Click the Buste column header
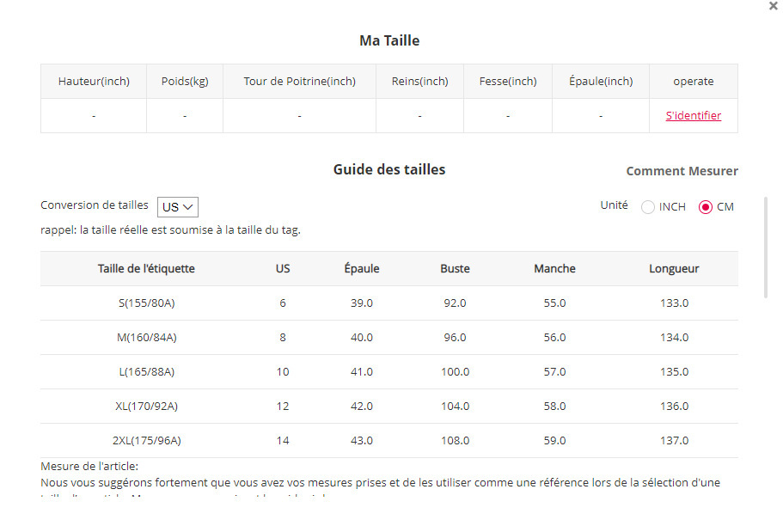Screen dimensions: 783x532 (455, 269)
